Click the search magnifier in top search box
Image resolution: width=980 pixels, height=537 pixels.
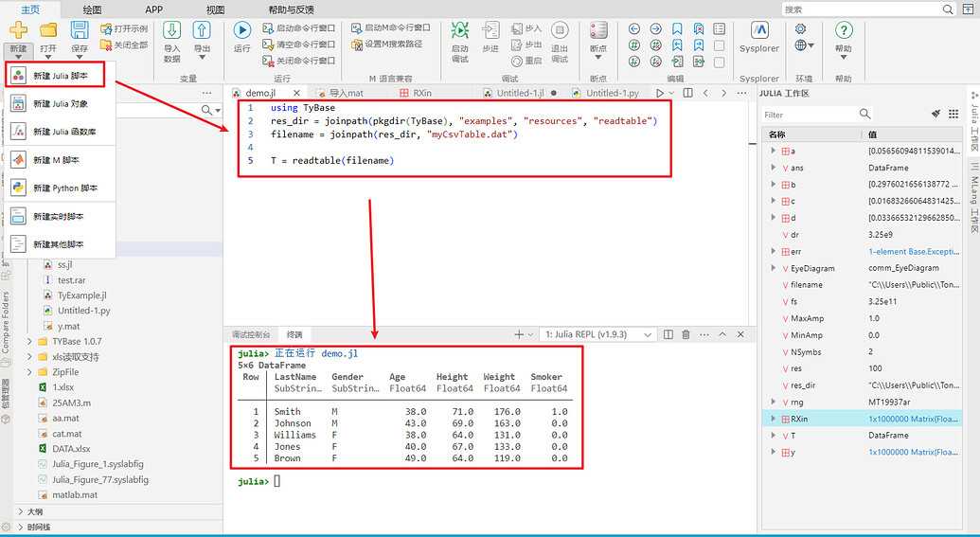948,9
